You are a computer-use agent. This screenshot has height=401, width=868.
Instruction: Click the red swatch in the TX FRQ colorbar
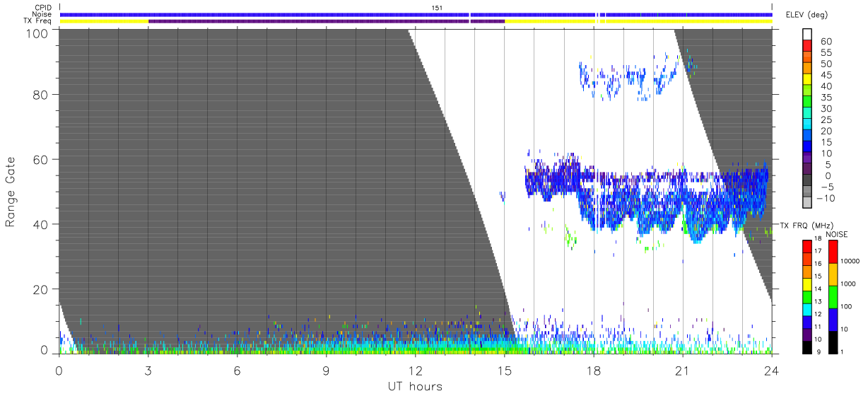tap(807, 246)
